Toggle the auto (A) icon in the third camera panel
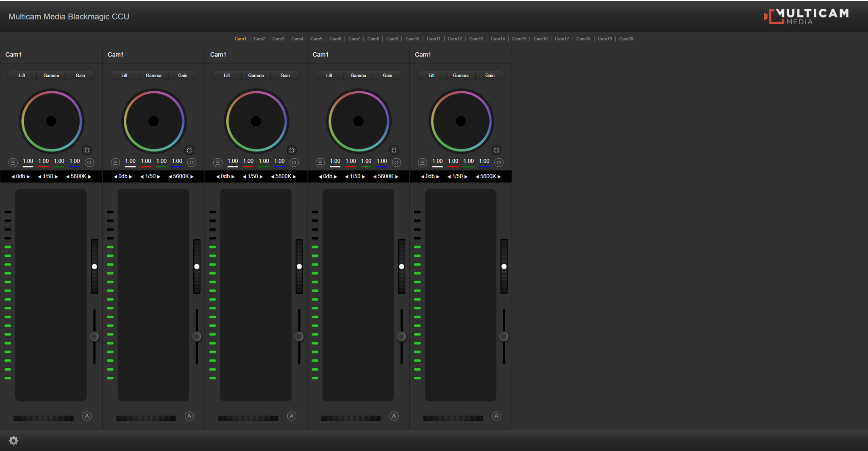This screenshot has height=451, width=868. [x=292, y=416]
